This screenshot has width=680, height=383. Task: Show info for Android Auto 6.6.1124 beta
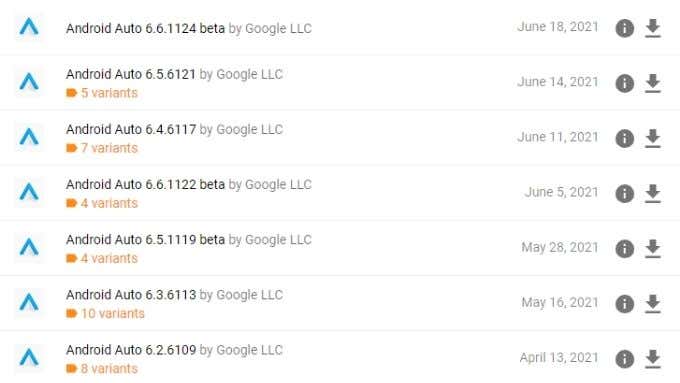[x=624, y=28]
